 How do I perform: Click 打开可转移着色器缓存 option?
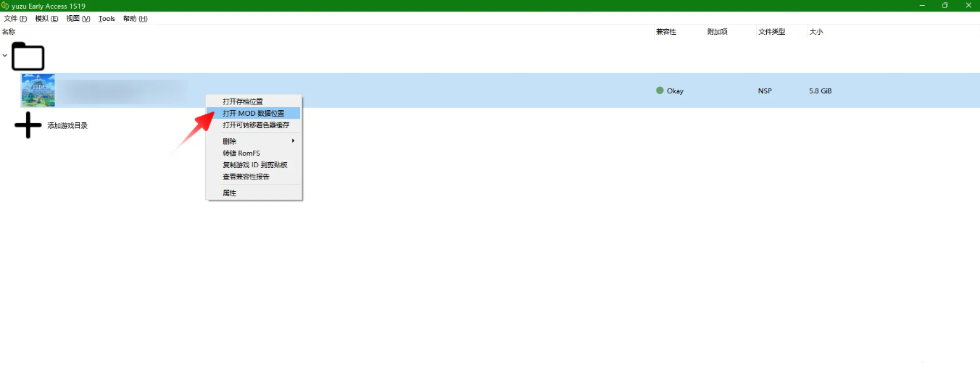click(x=256, y=125)
